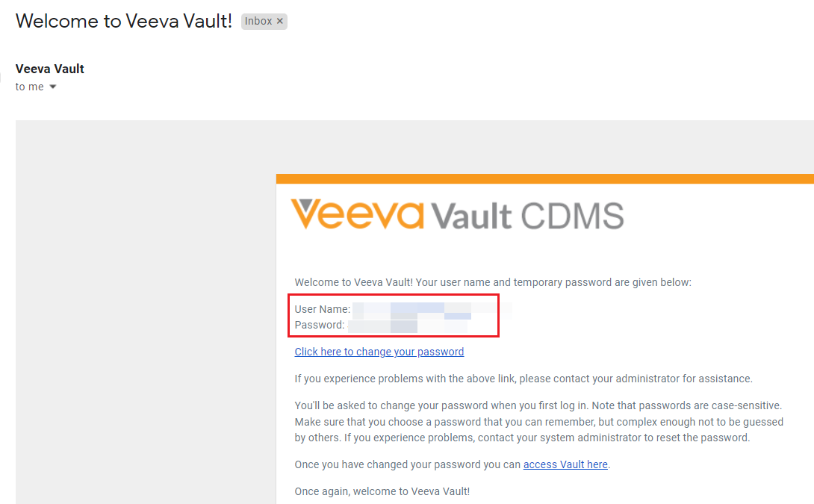Click the blurred Password value
Viewport: 814px width, 504px height.
tap(408, 326)
